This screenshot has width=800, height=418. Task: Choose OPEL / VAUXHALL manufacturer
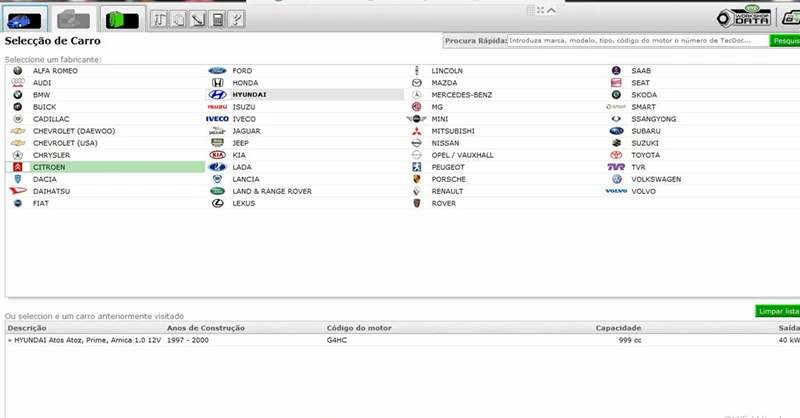[462, 155]
